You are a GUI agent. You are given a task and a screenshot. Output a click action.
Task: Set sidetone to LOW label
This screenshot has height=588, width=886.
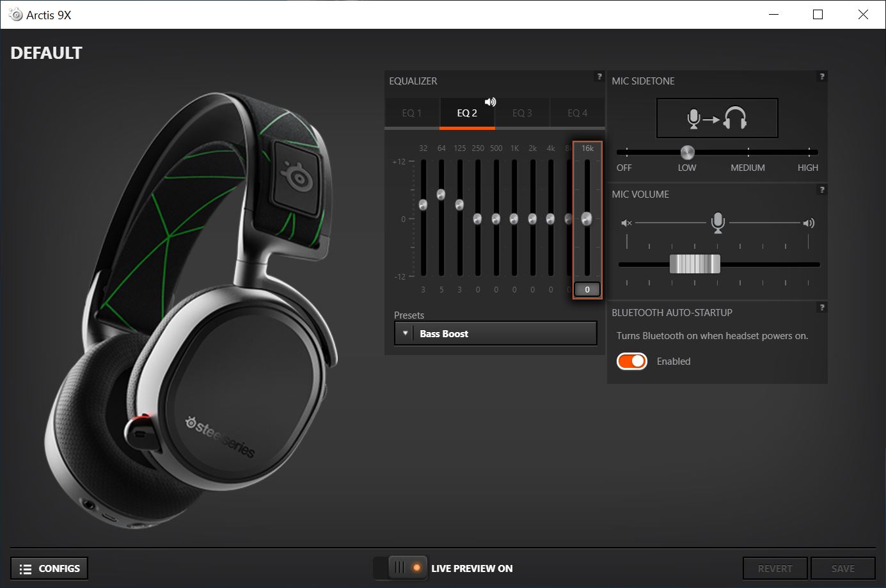(687, 168)
